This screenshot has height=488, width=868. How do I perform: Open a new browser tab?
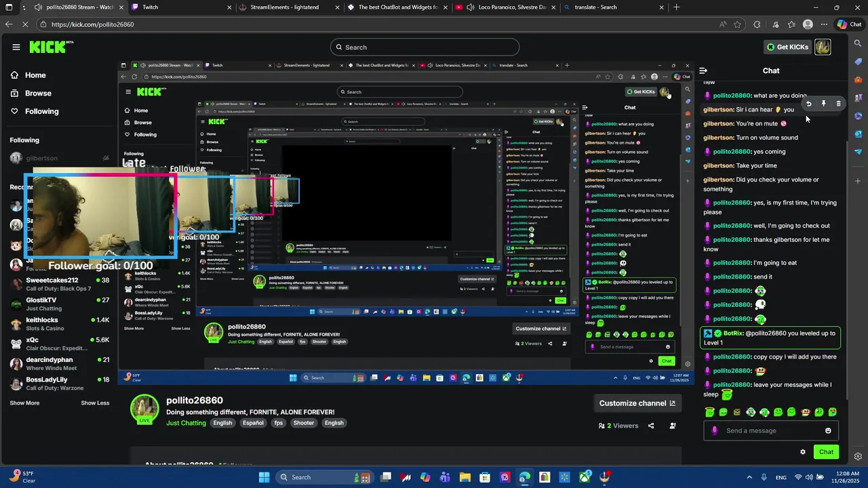click(x=676, y=7)
